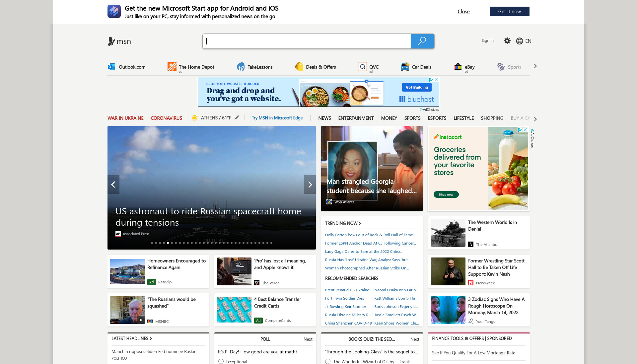Click Next in the Books Quiz card
Viewport: 637px width, 364px height.
coord(415,339)
